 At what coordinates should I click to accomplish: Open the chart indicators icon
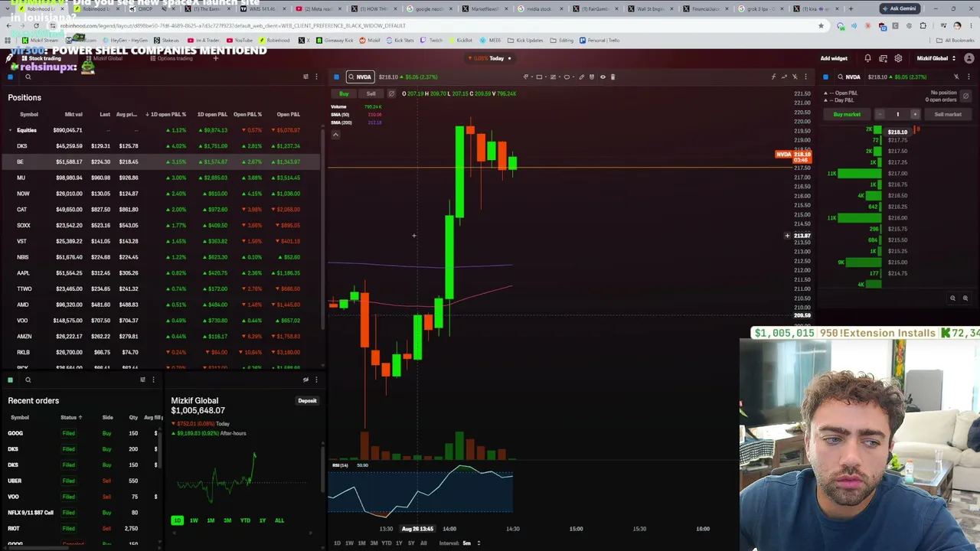[773, 77]
